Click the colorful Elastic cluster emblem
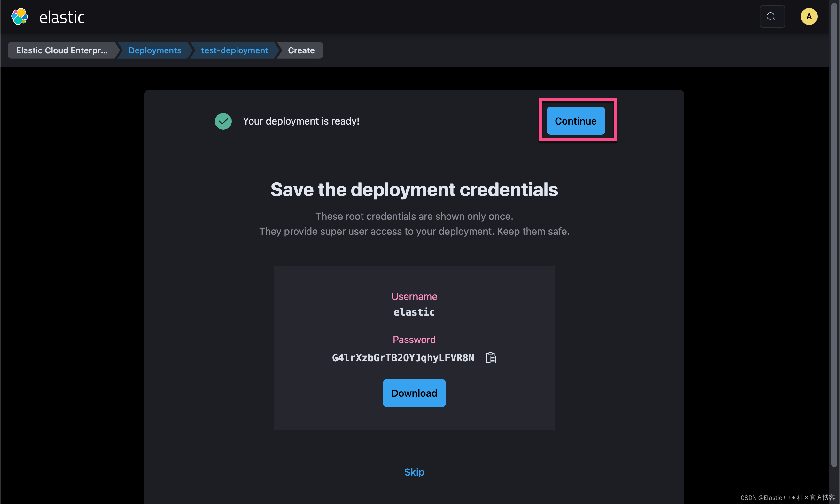The image size is (840, 504). [x=19, y=16]
